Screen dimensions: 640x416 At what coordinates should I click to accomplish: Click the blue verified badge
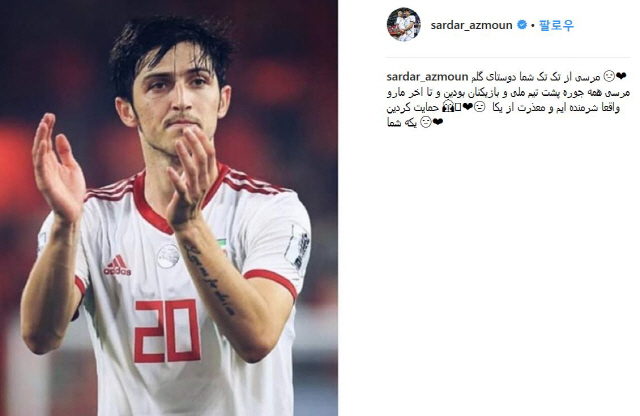pos(522,25)
